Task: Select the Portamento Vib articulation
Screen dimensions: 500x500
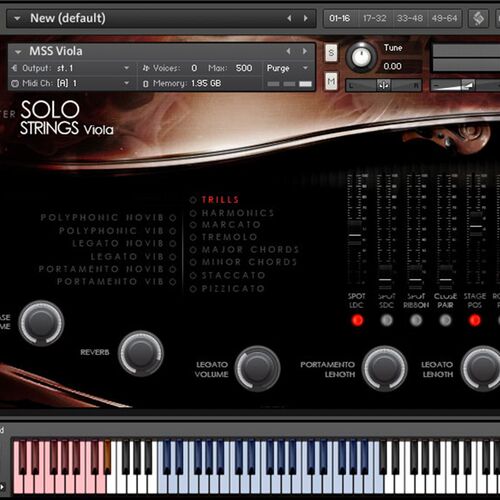Action: (x=116, y=282)
